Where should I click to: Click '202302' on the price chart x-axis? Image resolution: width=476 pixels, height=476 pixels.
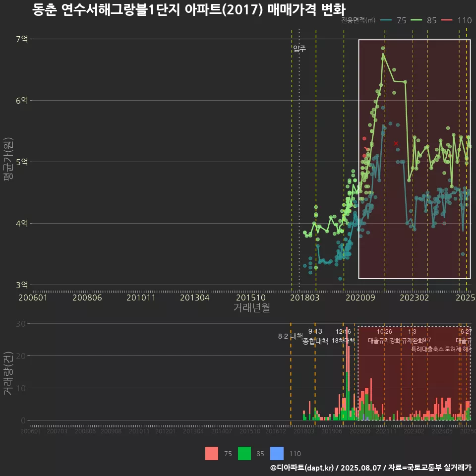[x=415, y=297]
